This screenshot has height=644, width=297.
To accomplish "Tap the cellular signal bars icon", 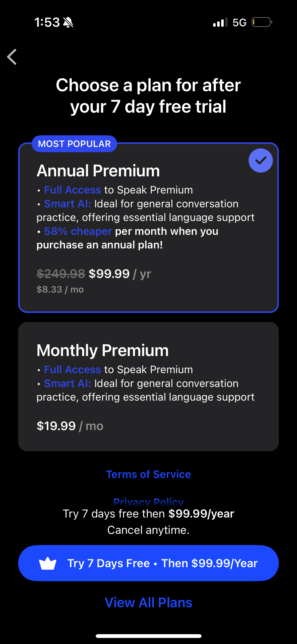I will (x=220, y=22).
